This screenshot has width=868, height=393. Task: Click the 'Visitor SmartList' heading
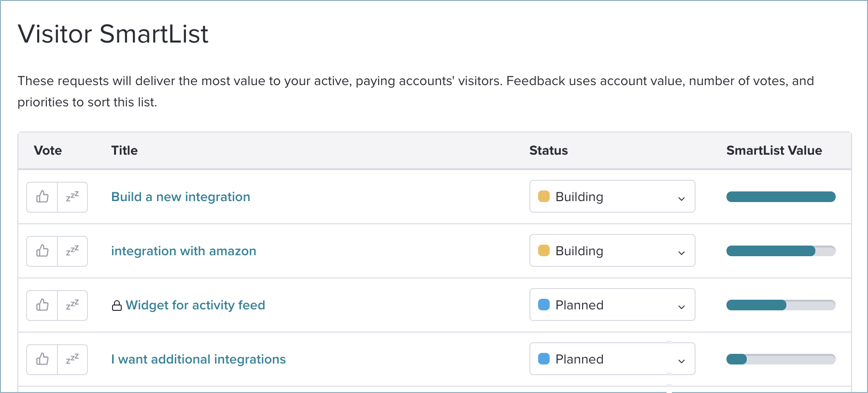pyautogui.click(x=113, y=34)
